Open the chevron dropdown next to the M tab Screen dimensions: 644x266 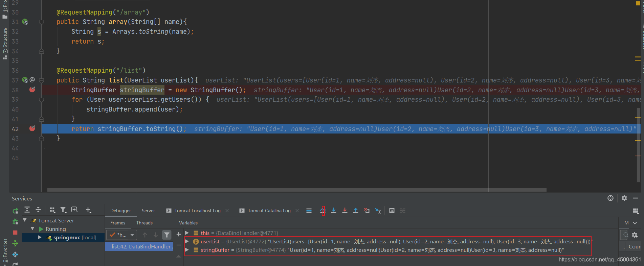point(635,223)
